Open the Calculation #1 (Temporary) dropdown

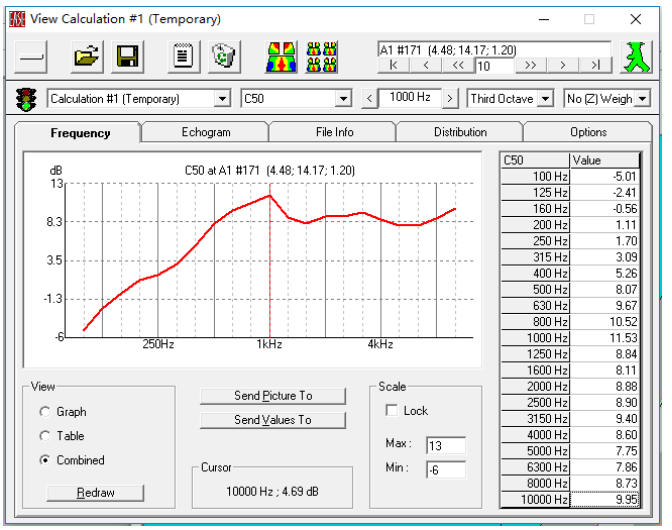(222, 99)
